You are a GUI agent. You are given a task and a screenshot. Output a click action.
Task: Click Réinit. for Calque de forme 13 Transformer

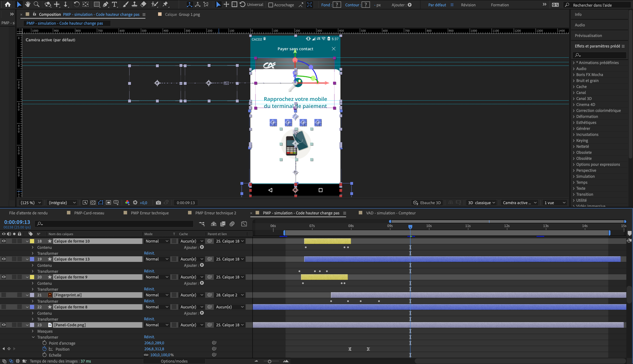pyautogui.click(x=149, y=271)
